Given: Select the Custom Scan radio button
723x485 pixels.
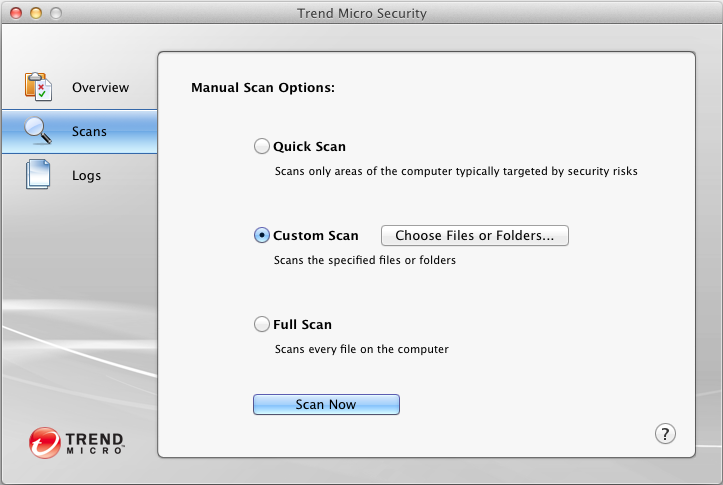Looking at the screenshot, I should [262, 235].
